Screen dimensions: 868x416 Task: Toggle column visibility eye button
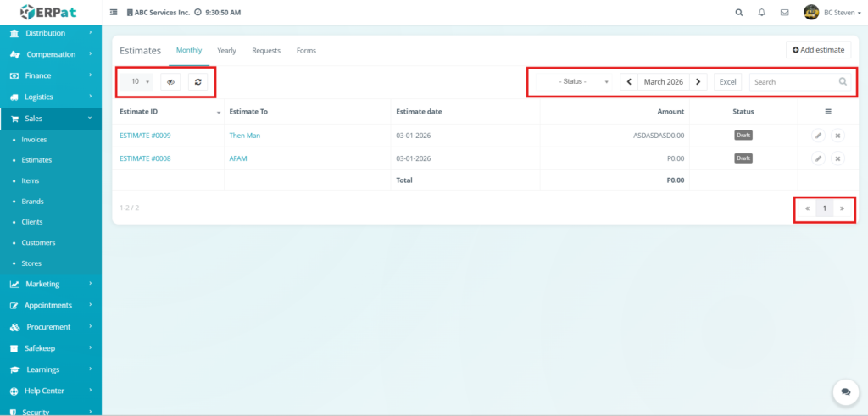pyautogui.click(x=170, y=82)
